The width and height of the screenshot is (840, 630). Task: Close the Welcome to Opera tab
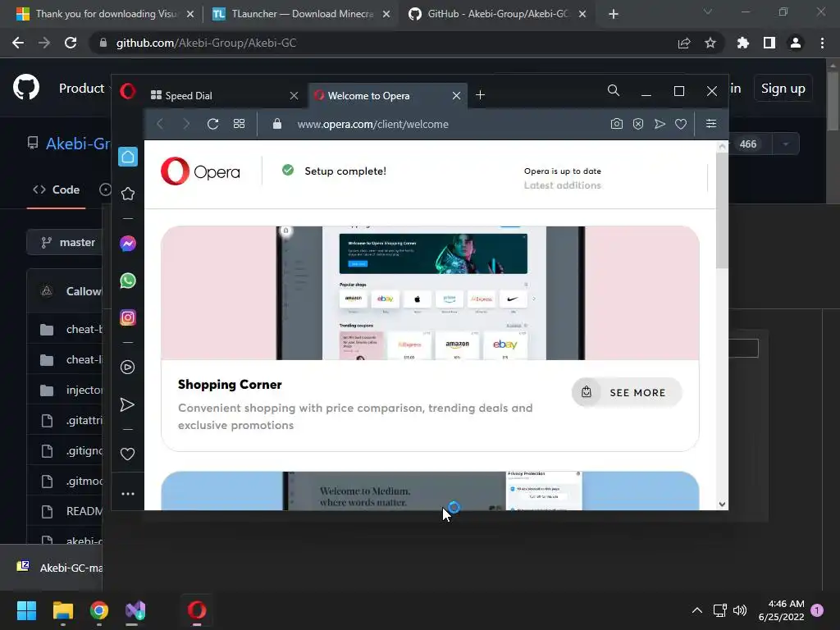(x=456, y=95)
